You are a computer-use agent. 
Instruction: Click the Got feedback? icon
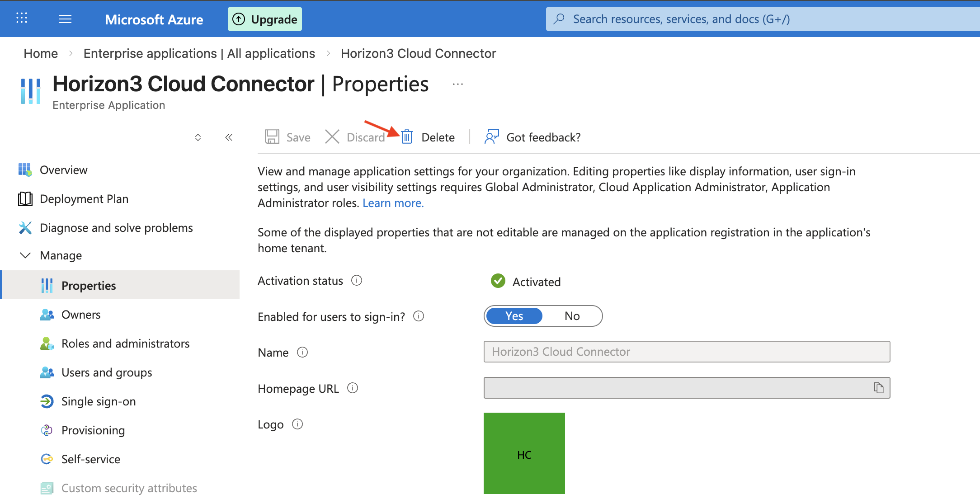click(x=491, y=137)
